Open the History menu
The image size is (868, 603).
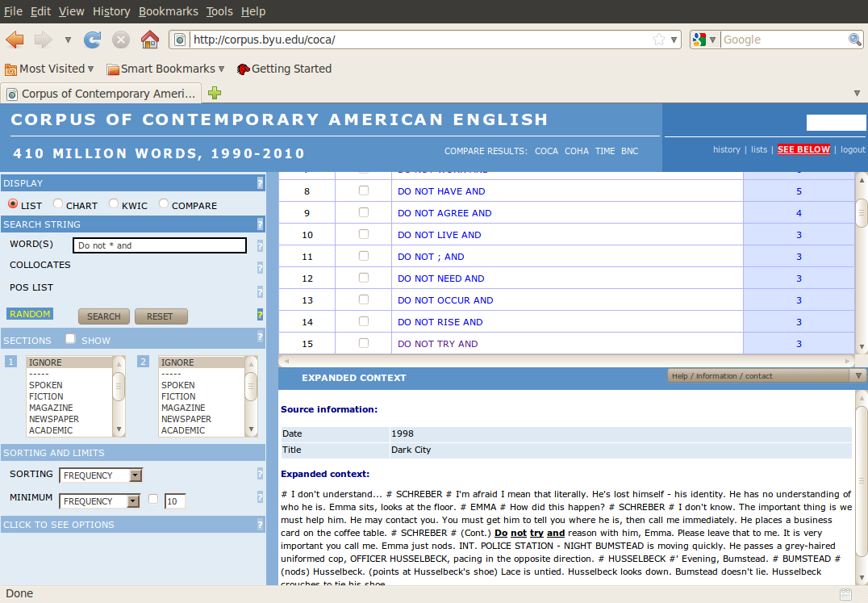[111, 11]
